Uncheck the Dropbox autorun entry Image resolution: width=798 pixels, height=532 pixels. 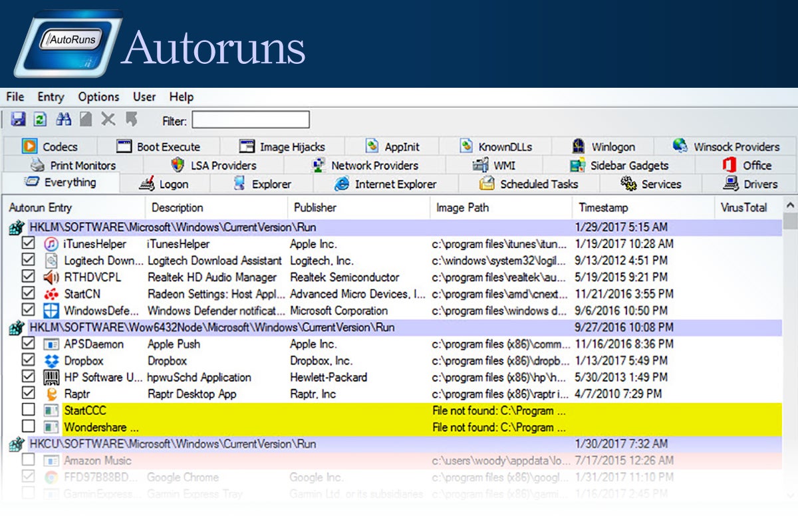(x=28, y=360)
